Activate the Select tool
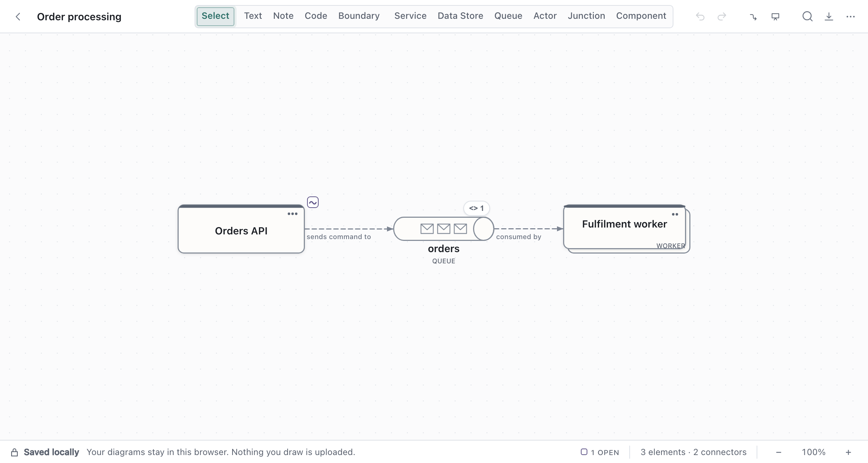This screenshot has height=463, width=868. coord(216,16)
